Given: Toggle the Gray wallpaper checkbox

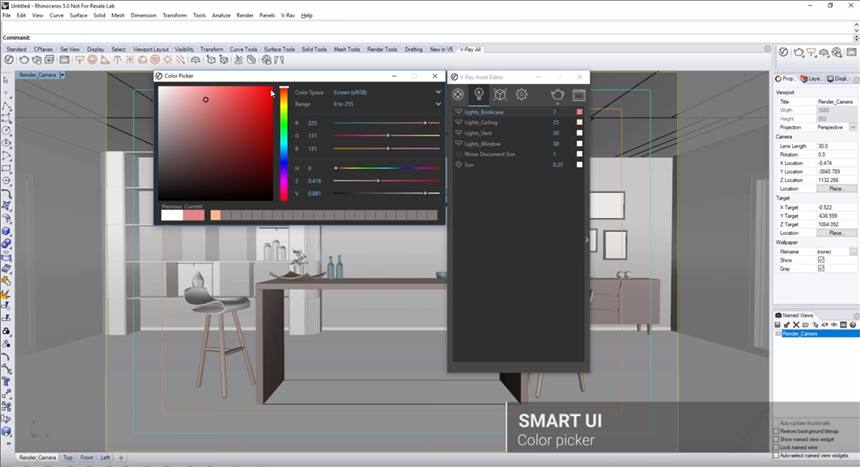Looking at the screenshot, I should (821, 268).
